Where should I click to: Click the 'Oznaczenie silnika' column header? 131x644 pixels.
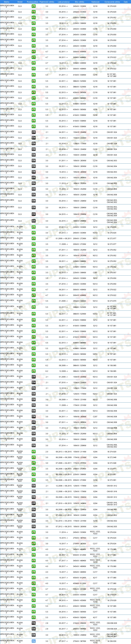click(112, 2)
